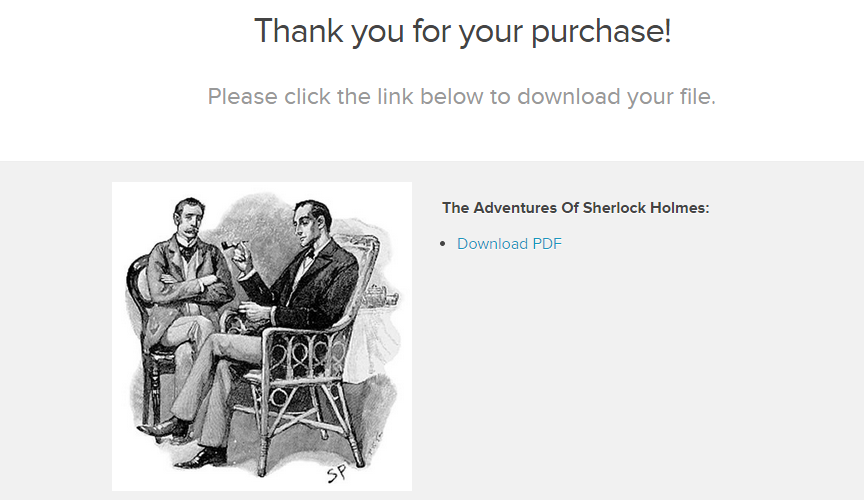Click the word "download" in the subtitle
The width and height of the screenshot is (864, 500).
(x=568, y=96)
